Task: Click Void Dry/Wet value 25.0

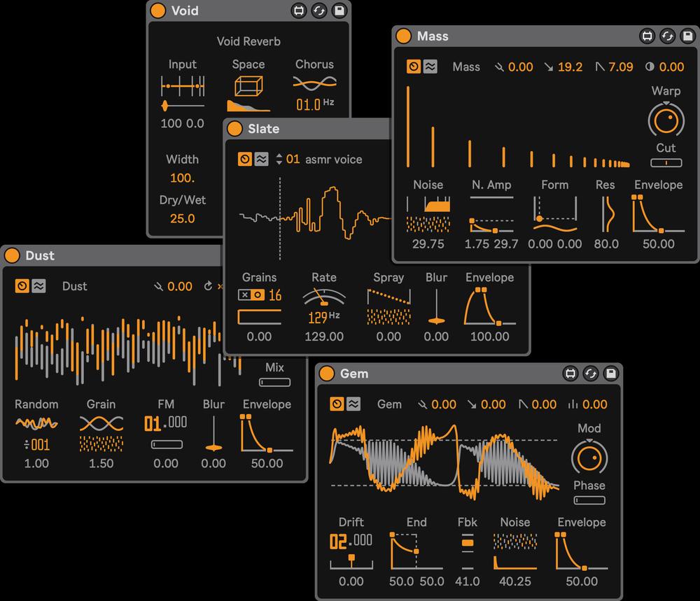Action: pyautogui.click(x=183, y=218)
